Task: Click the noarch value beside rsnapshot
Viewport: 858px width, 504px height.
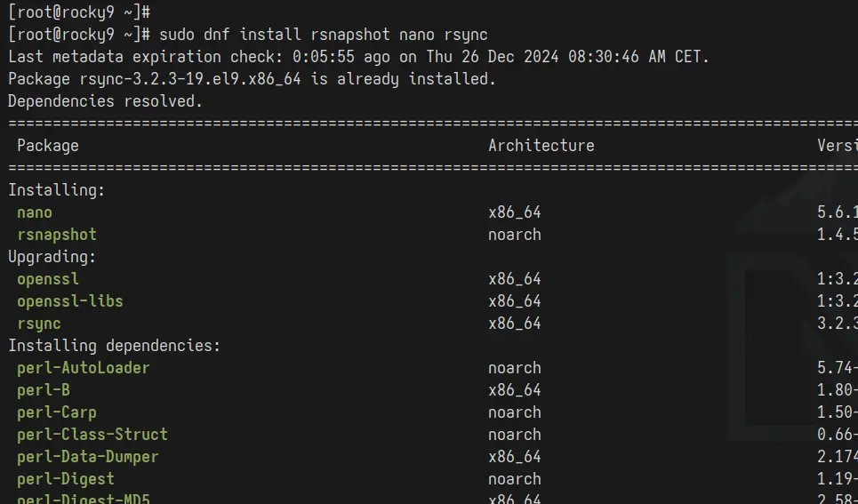Action: pyautogui.click(x=515, y=235)
